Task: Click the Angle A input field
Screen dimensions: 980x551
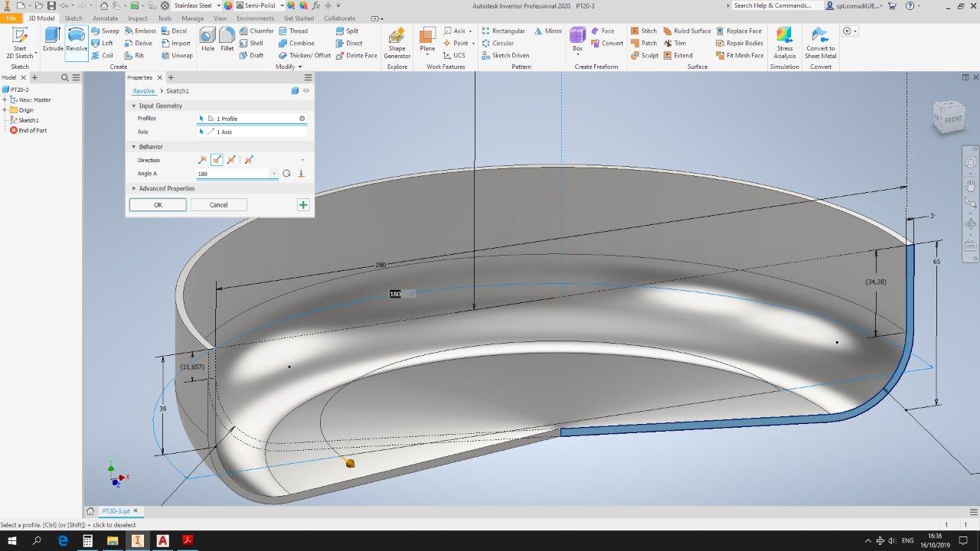Action: [x=234, y=174]
